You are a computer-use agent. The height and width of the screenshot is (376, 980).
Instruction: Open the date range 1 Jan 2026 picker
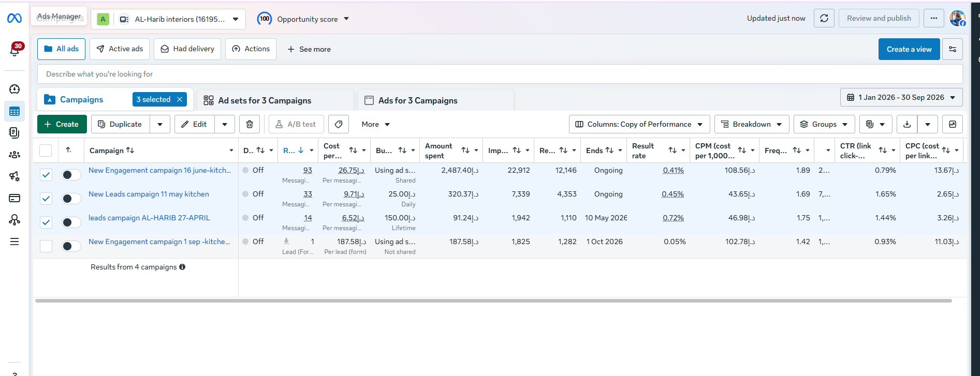[901, 97]
